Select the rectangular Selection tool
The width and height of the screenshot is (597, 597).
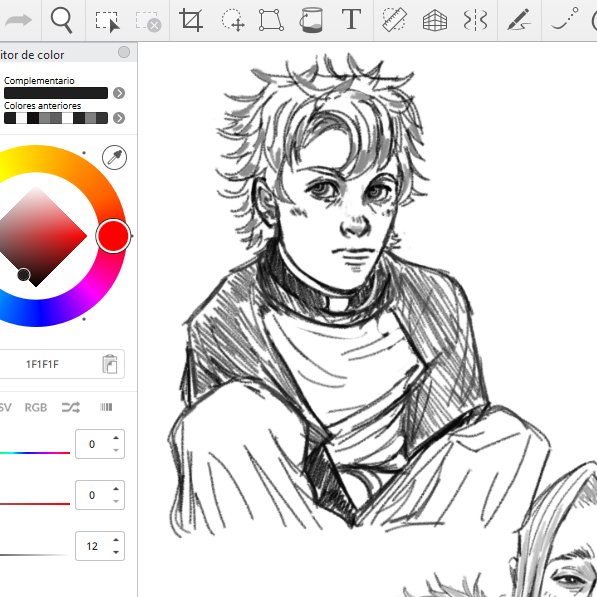(x=107, y=21)
